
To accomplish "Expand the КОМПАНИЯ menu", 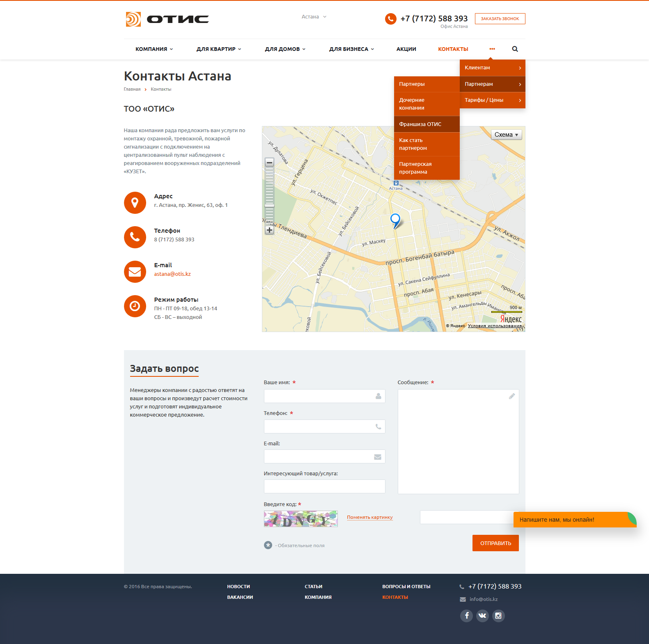I will [154, 49].
